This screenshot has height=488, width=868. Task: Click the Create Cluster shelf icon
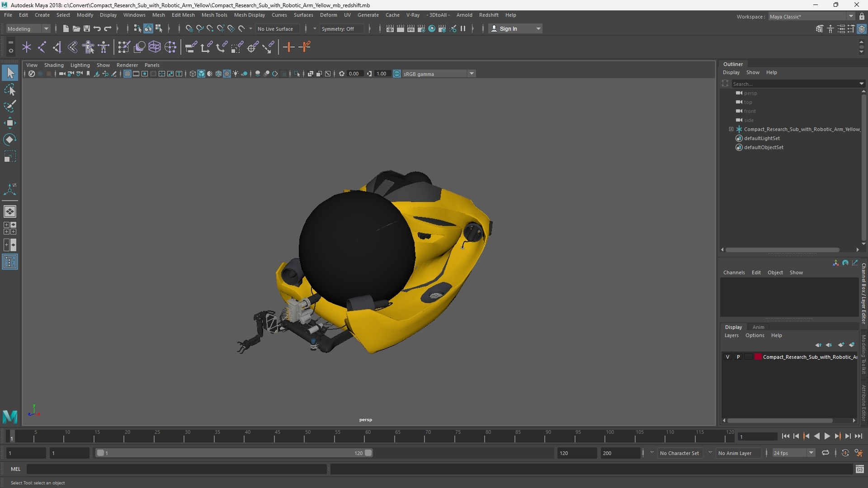tap(170, 47)
